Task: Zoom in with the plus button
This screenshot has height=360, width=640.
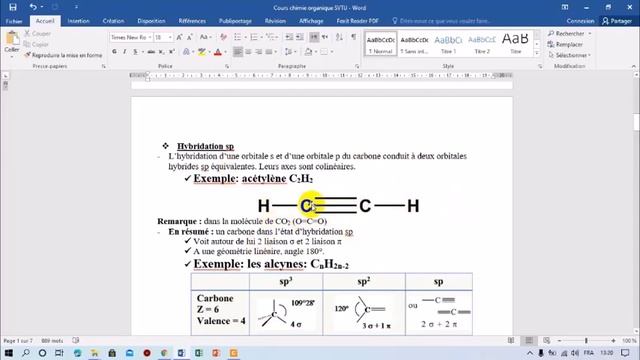Action: [613, 340]
